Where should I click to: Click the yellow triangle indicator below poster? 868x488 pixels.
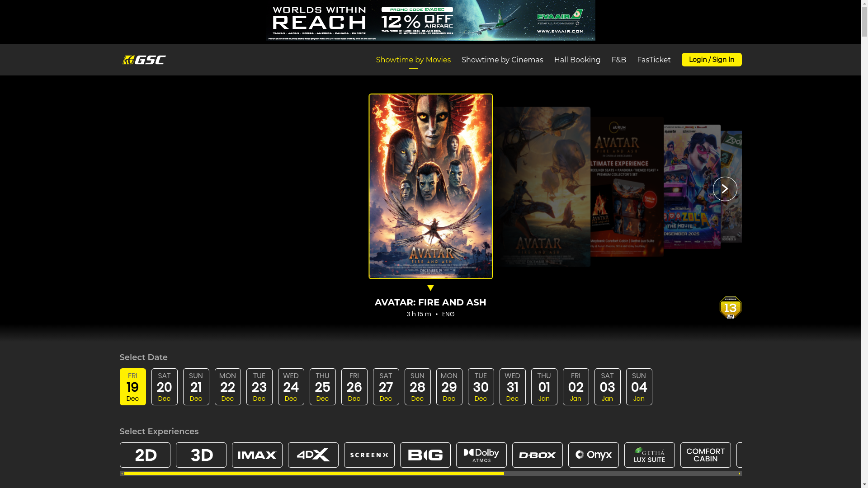[430, 288]
